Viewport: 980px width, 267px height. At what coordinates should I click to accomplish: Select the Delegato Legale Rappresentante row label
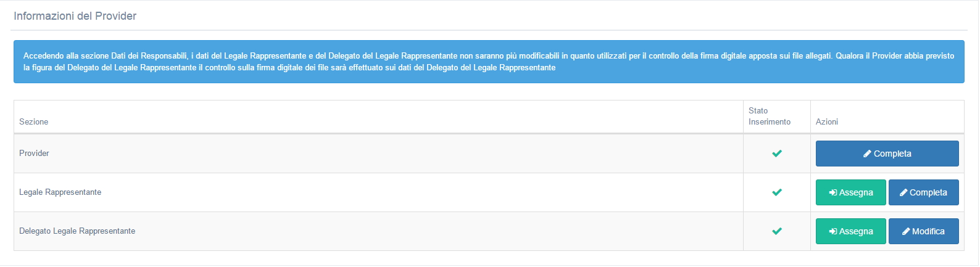coord(77,231)
